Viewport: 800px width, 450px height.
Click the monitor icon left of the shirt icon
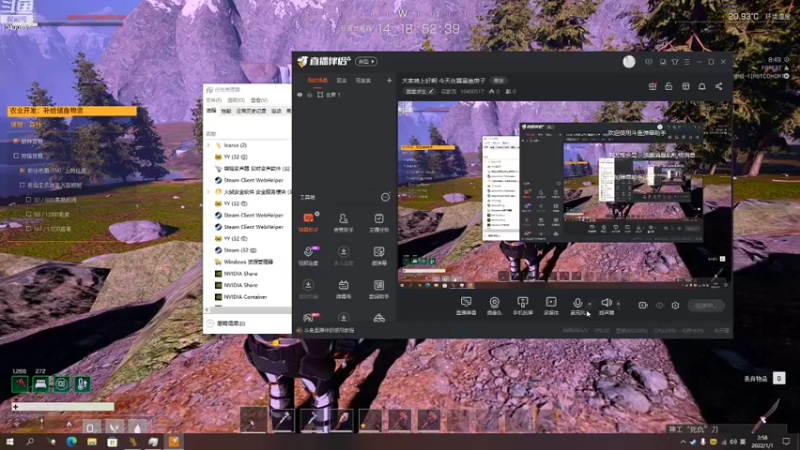coord(663,62)
